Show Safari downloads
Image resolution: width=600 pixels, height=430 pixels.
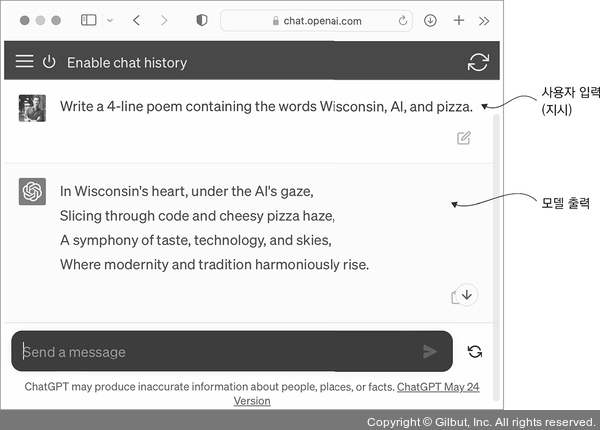point(430,20)
